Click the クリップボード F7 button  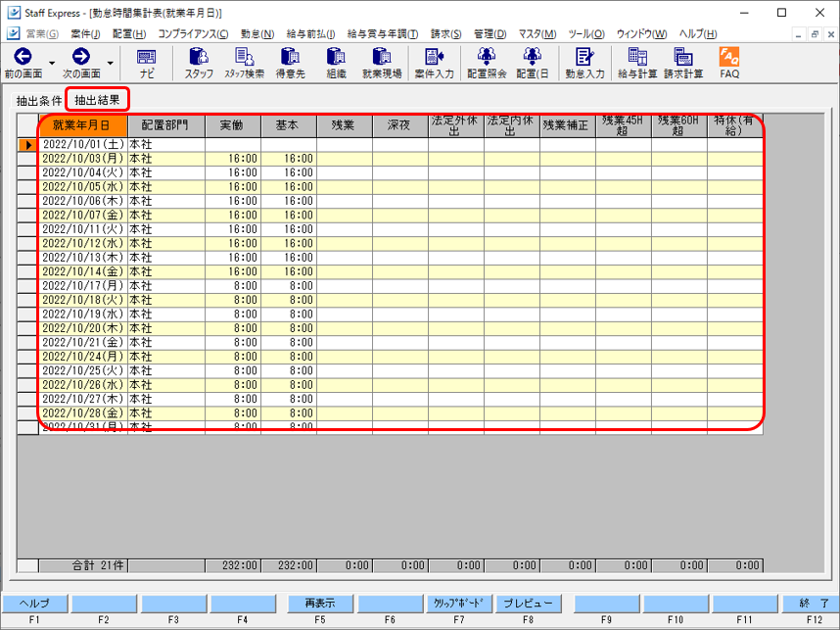[x=459, y=604]
